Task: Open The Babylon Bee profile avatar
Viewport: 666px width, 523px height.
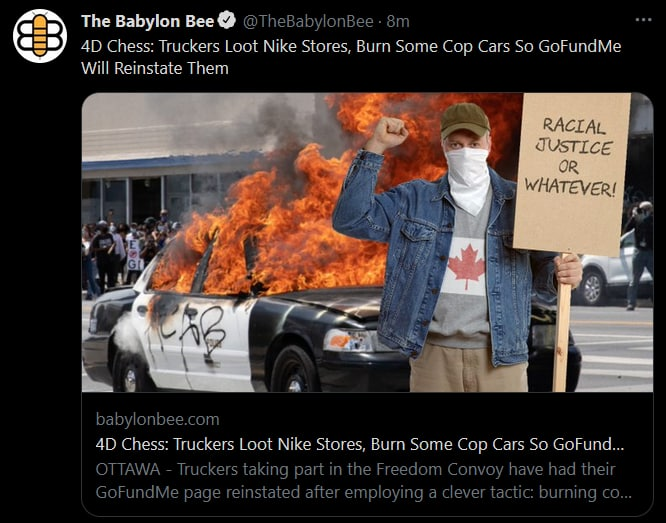Action: 40,36
